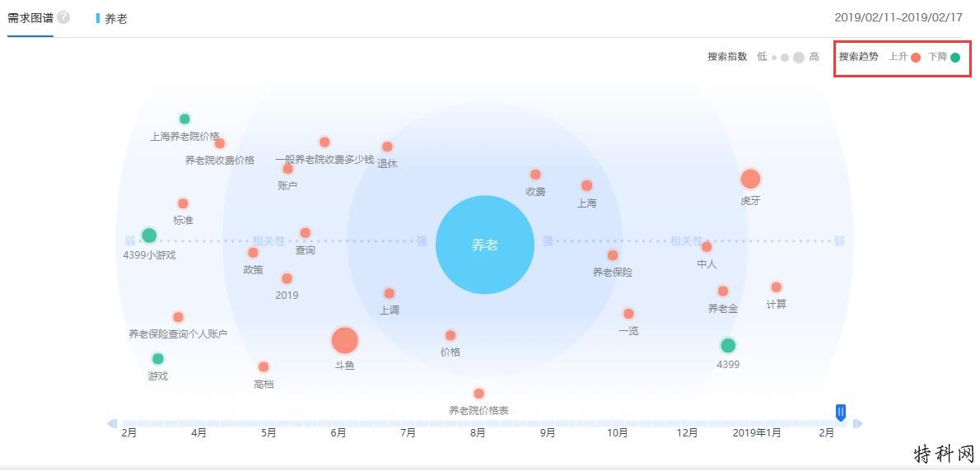Select the green 4399小游戏 bubble

point(149,235)
